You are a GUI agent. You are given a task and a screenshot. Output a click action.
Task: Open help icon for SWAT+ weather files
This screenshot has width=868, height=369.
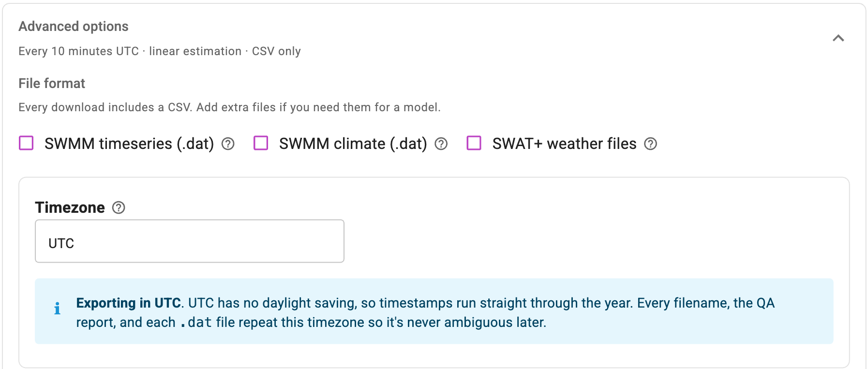[650, 144]
